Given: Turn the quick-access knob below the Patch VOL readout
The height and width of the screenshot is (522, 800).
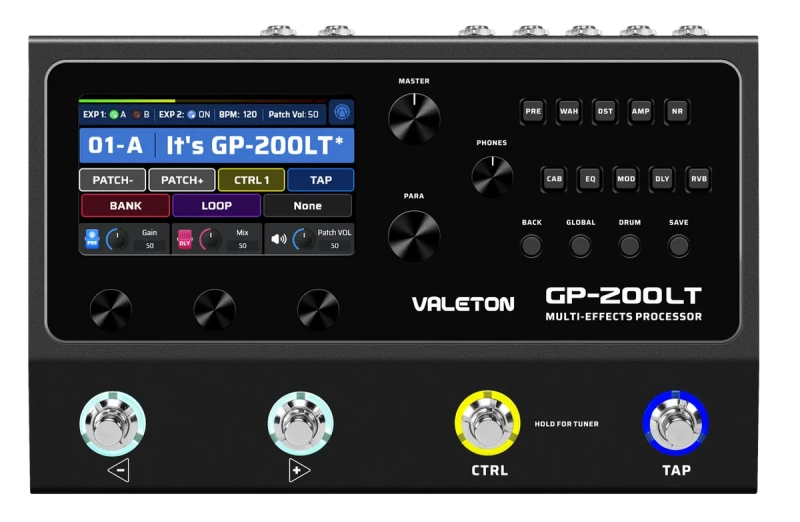Looking at the screenshot, I should click(318, 310).
